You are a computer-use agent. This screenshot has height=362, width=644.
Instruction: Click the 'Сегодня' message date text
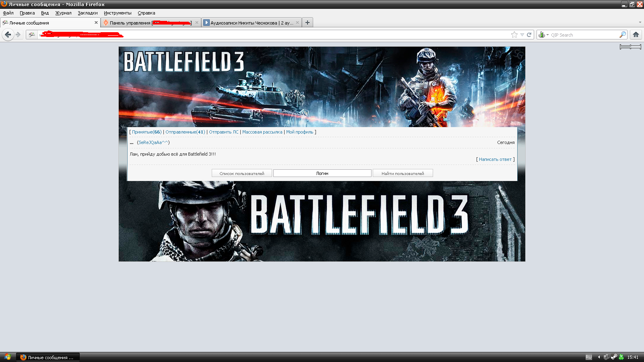pyautogui.click(x=506, y=142)
